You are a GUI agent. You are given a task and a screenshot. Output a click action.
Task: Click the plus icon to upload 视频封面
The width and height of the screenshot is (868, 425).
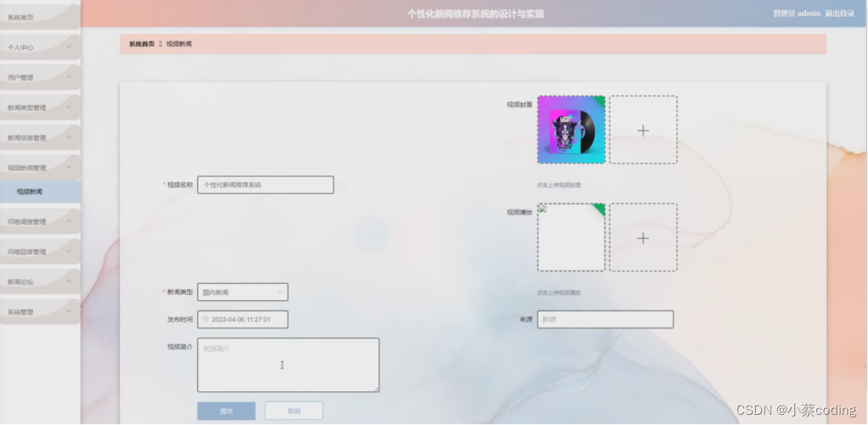coord(643,130)
